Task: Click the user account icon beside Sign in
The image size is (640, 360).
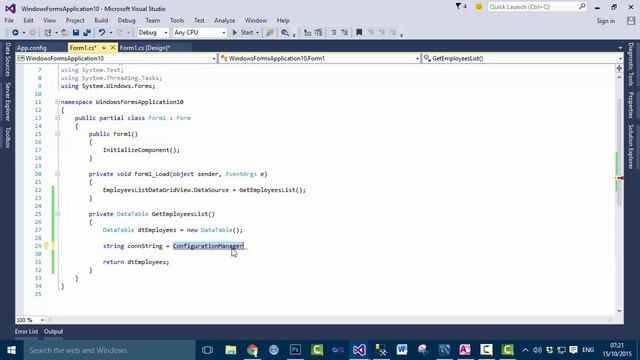Action: point(631,21)
